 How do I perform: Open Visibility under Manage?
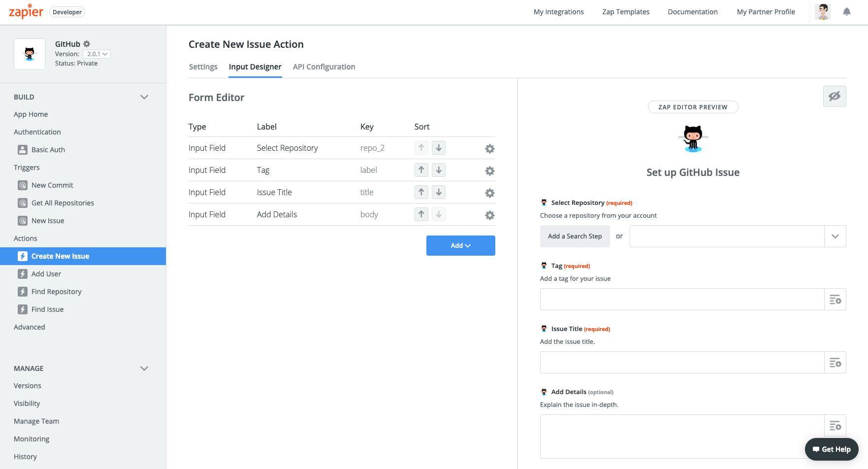(27, 403)
